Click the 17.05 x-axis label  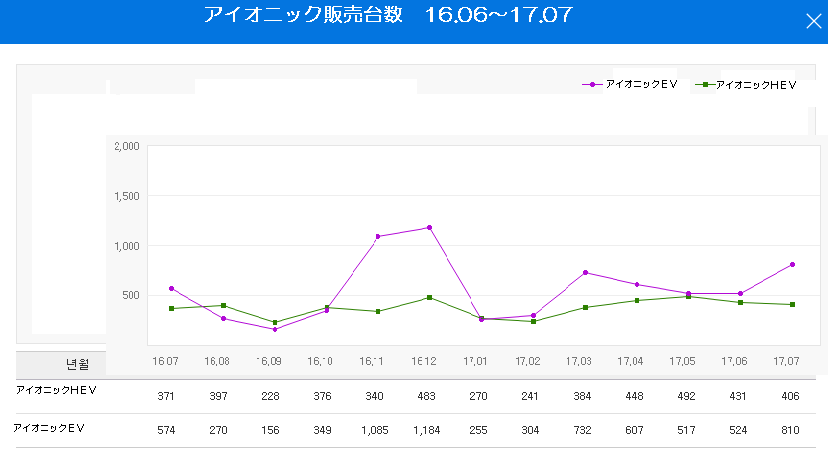pos(682,361)
